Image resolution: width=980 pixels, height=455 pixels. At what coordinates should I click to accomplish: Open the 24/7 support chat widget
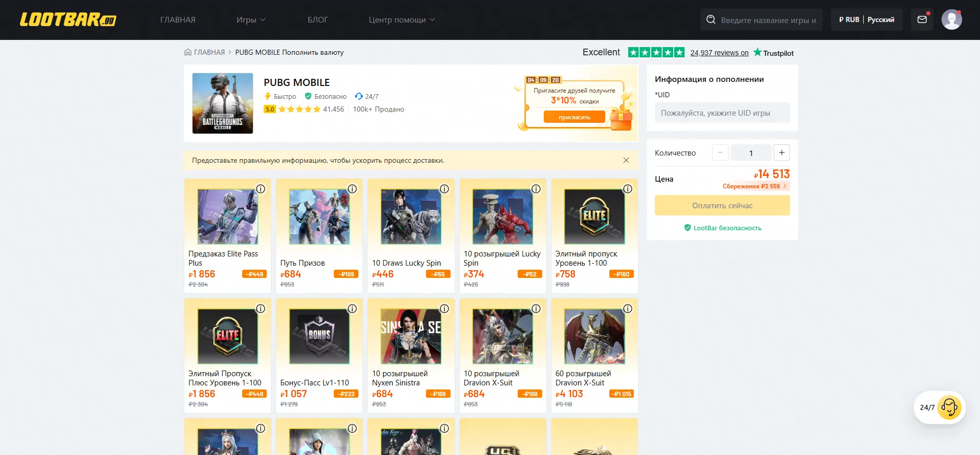tap(940, 407)
